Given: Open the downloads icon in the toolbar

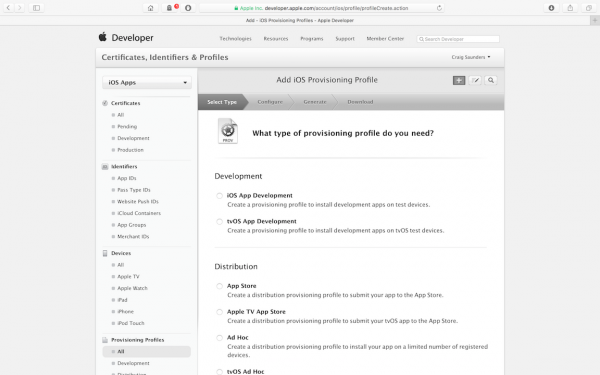Looking at the screenshot, I should (x=551, y=8).
